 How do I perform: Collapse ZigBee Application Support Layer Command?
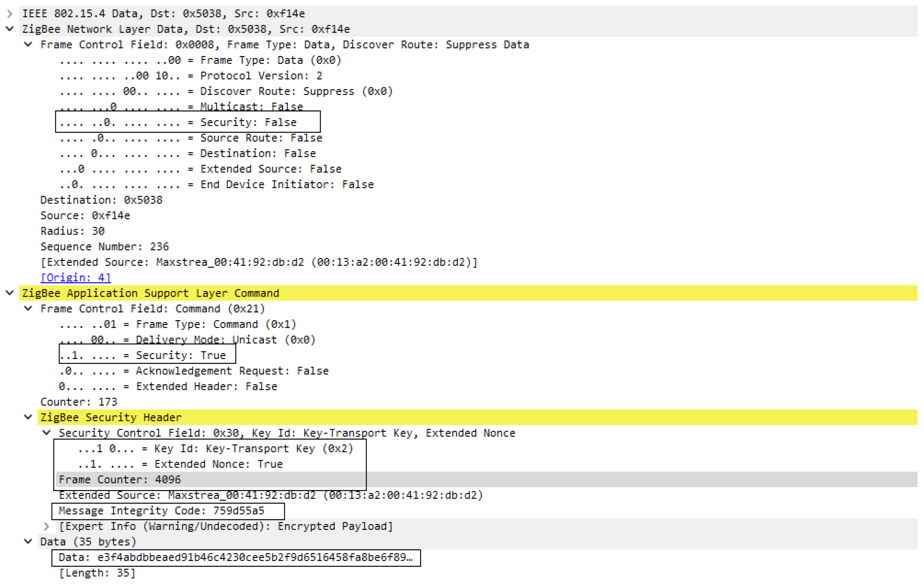coord(10,293)
